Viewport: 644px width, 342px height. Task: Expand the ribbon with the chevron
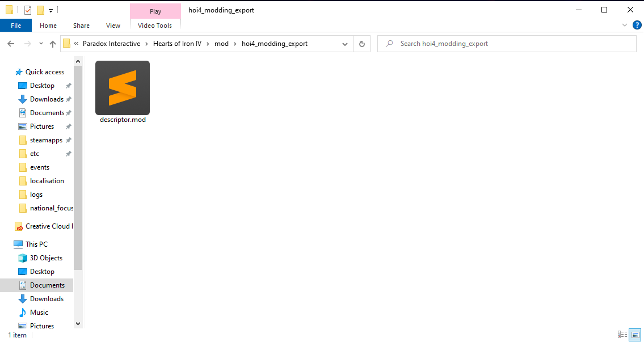tap(625, 25)
